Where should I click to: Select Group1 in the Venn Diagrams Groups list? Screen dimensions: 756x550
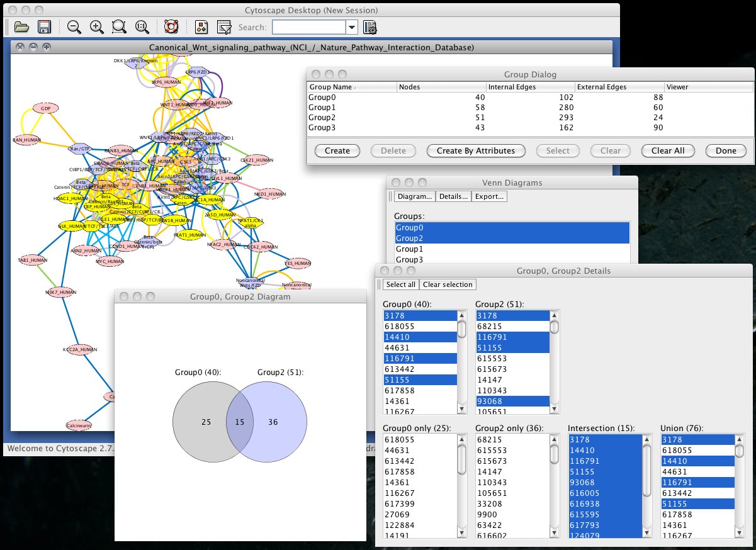point(512,249)
